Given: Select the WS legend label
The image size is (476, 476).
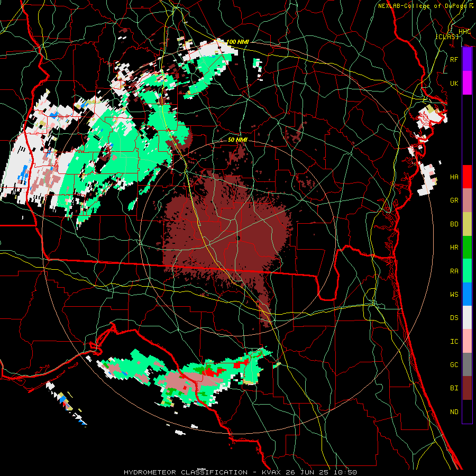Looking at the screenshot, I should tap(454, 295).
